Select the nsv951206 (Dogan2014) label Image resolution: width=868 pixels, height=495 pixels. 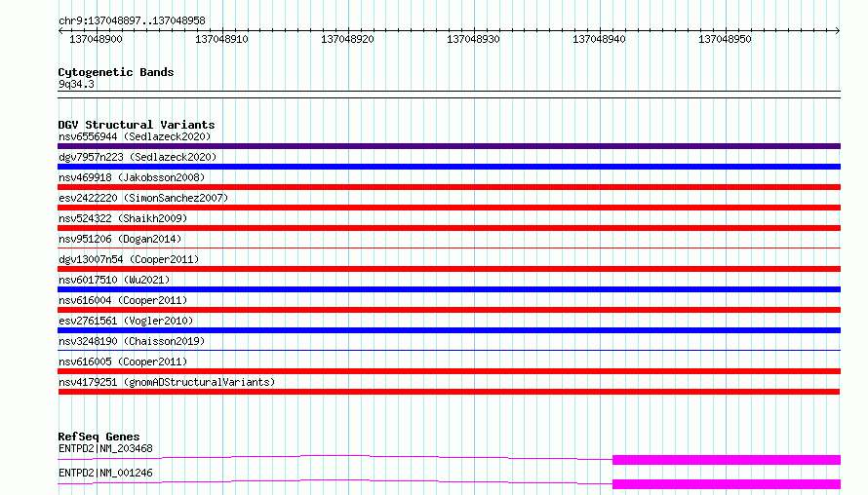point(120,239)
